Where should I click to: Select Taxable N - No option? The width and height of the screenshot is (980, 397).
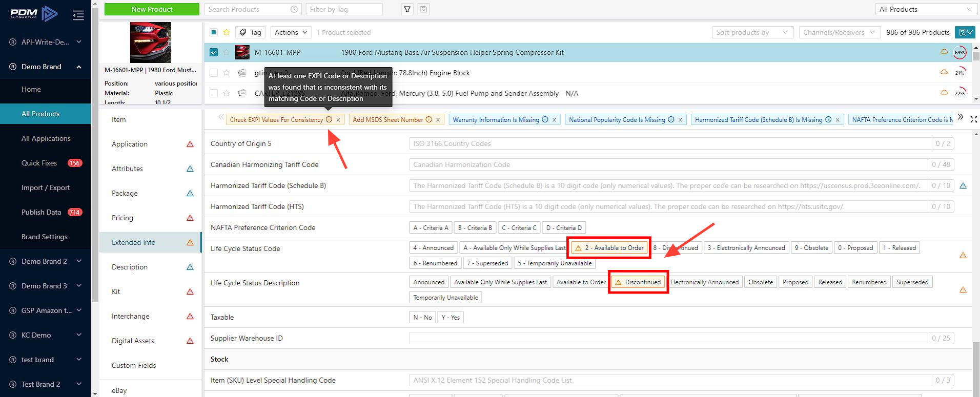coord(423,317)
